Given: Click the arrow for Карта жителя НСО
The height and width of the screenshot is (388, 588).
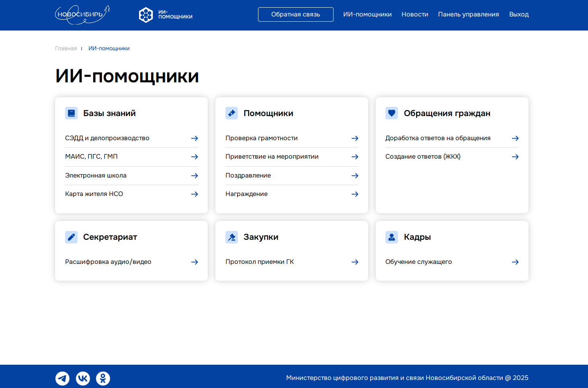Looking at the screenshot, I should [195, 194].
